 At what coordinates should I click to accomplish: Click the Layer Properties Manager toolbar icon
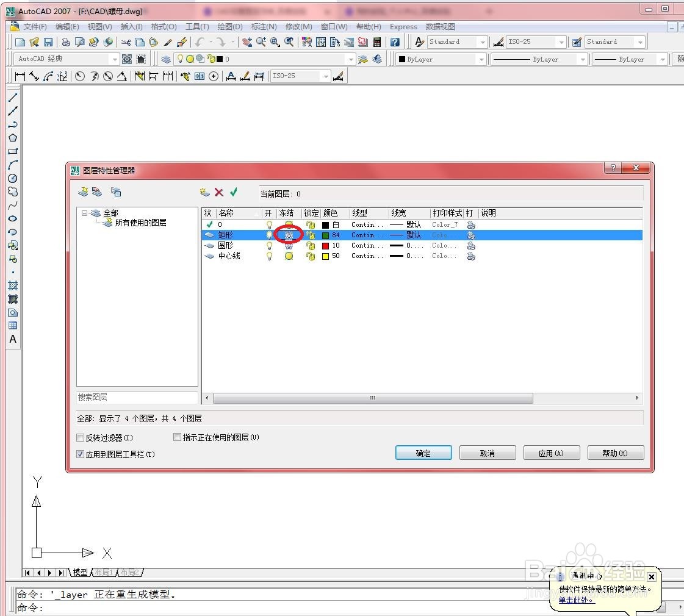point(166,59)
